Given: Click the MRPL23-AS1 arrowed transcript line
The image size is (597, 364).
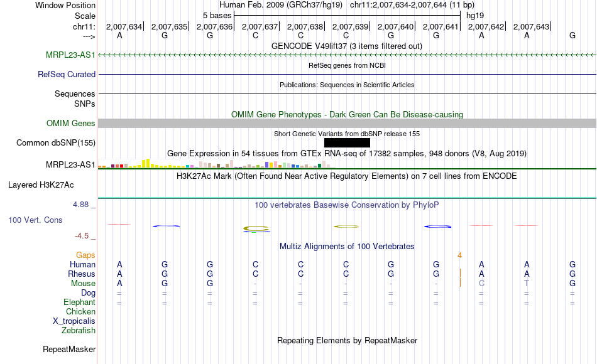Looking at the screenshot, I should click(x=348, y=55).
